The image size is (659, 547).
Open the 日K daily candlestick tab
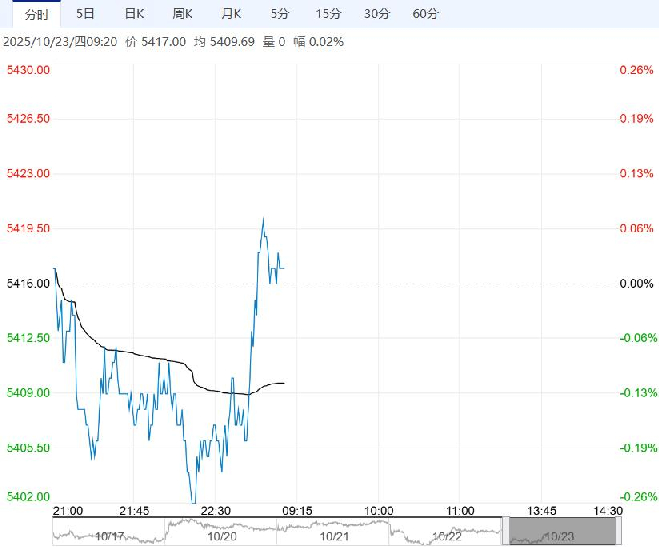tap(134, 14)
